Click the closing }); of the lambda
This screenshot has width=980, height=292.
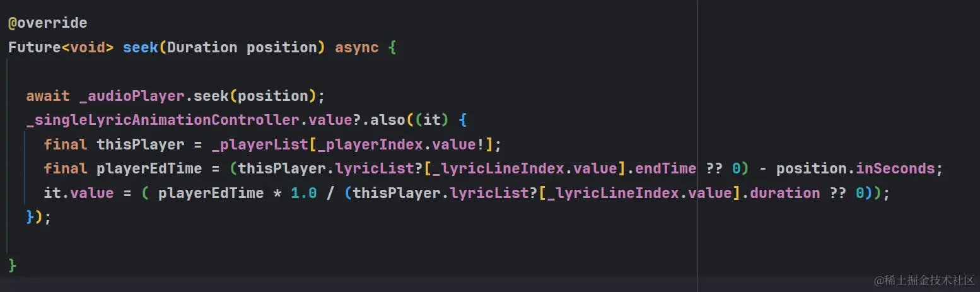point(39,216)
